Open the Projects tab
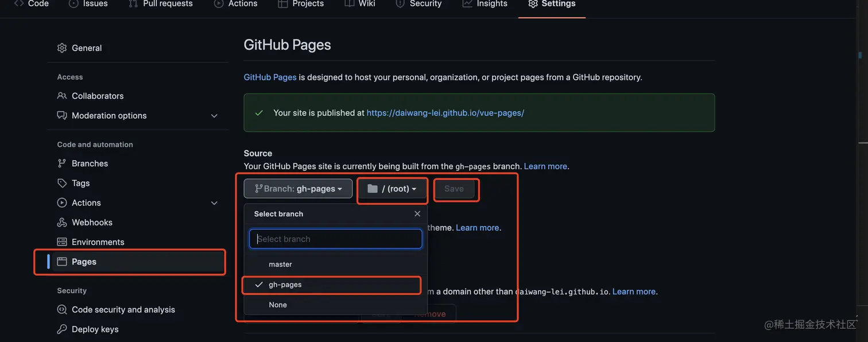Viewport: 868px width, 342px height. tap(301, 3)
